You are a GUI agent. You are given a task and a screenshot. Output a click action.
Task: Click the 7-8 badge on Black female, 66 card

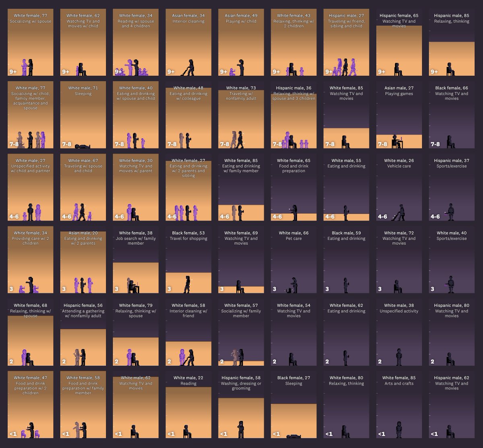click(x=435, y=144)
